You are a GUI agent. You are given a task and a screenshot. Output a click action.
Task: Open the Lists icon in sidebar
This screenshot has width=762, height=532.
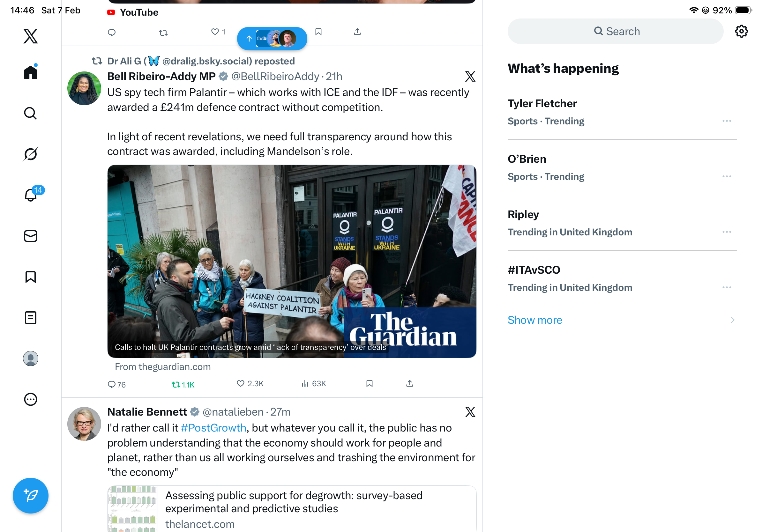tap(31, 317)
